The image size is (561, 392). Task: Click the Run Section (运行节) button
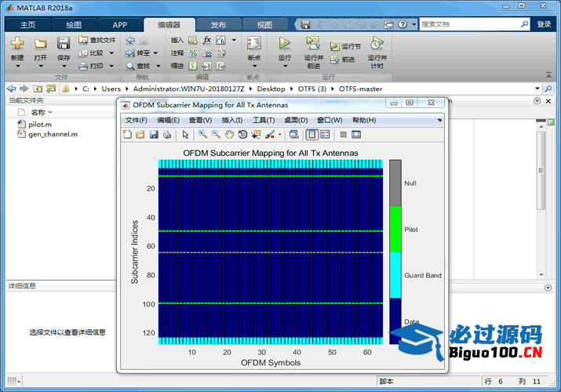(345, 46)
